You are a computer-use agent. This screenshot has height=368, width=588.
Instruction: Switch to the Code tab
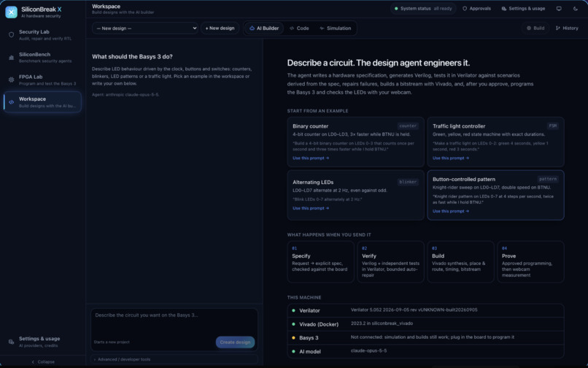[299, 28]
